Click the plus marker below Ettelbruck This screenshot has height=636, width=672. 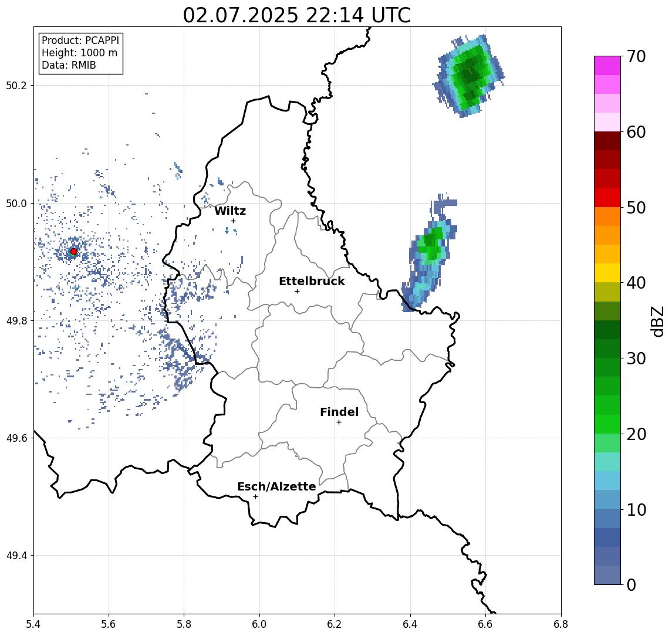297,292
